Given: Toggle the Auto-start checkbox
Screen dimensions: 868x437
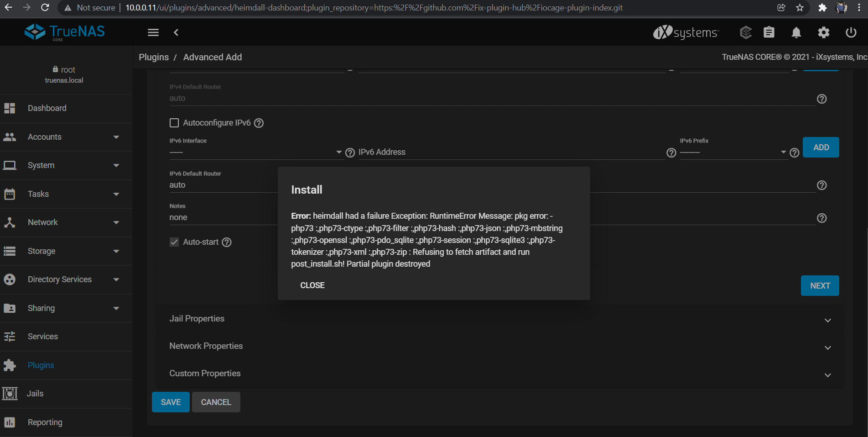Looking at the screenshot, I should 174,242.
